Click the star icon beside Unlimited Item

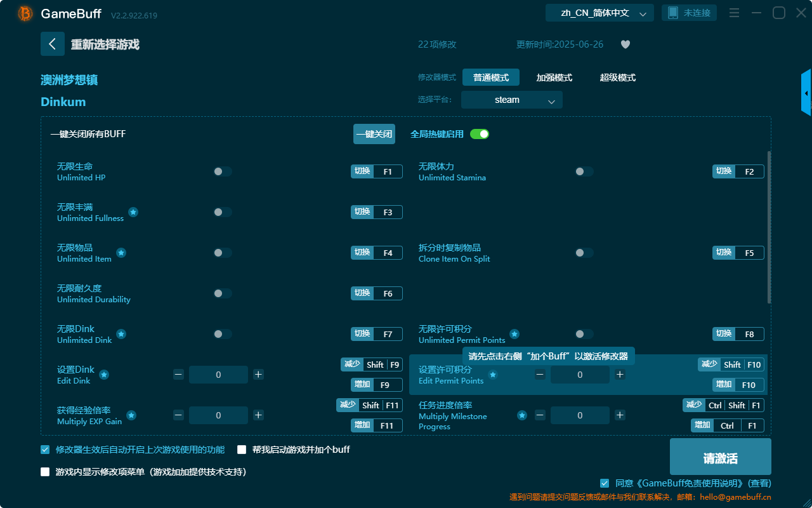[121, 253]
